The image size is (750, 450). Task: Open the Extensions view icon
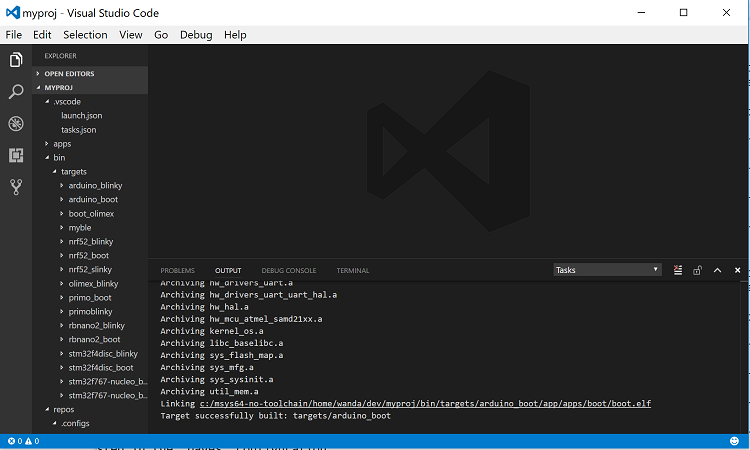click(16, 155)
